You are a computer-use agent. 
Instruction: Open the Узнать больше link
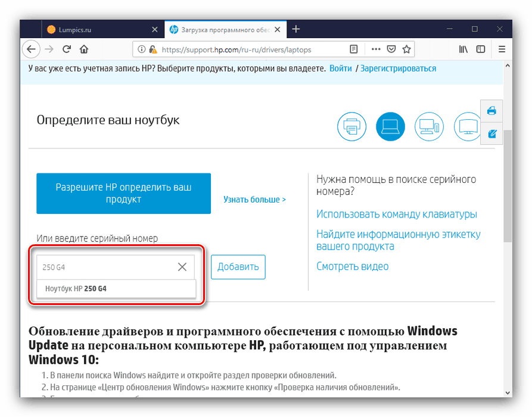coord(254,200)
